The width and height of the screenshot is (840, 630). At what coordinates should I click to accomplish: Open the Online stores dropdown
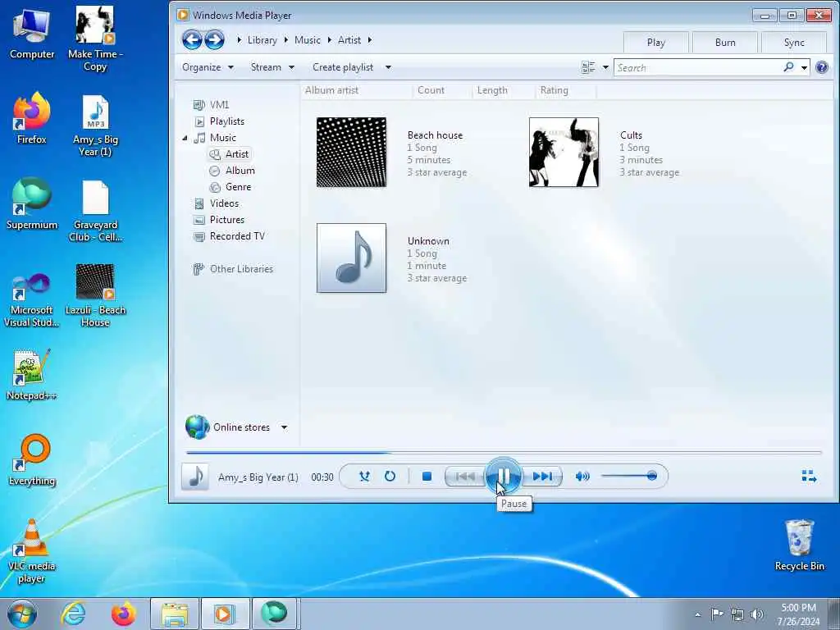click(x=285, y=427)
